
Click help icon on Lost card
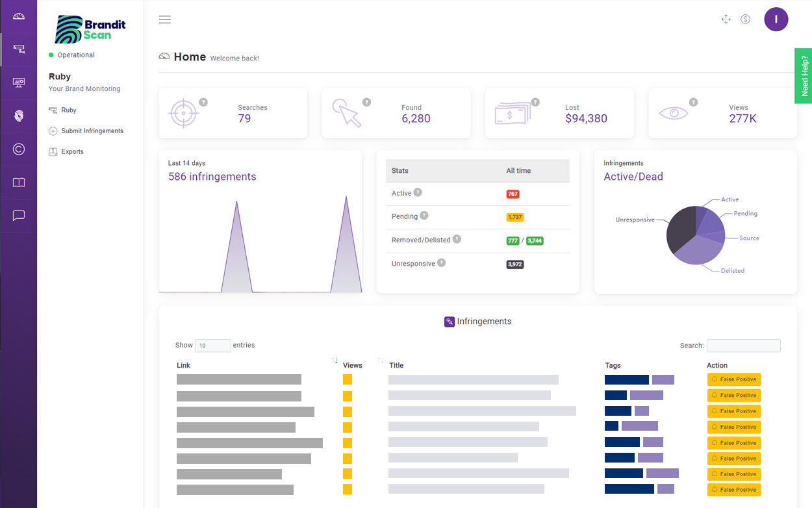tap(535, 102)
